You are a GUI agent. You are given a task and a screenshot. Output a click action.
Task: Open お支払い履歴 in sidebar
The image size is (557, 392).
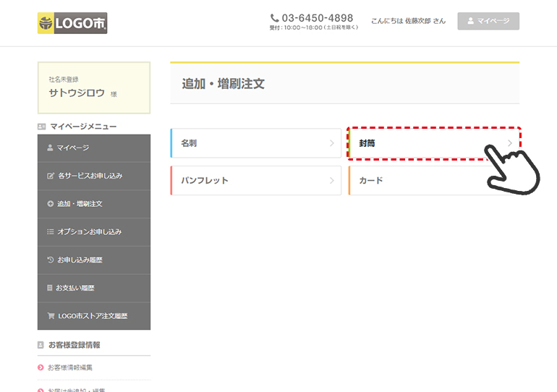pos(94,288)
